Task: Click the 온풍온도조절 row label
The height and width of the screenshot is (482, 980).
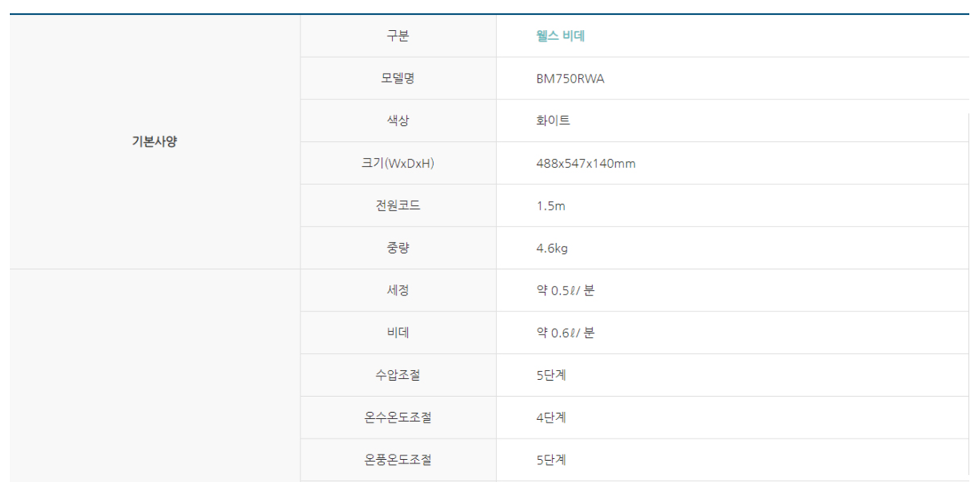Action: click(x=398, y=460)
